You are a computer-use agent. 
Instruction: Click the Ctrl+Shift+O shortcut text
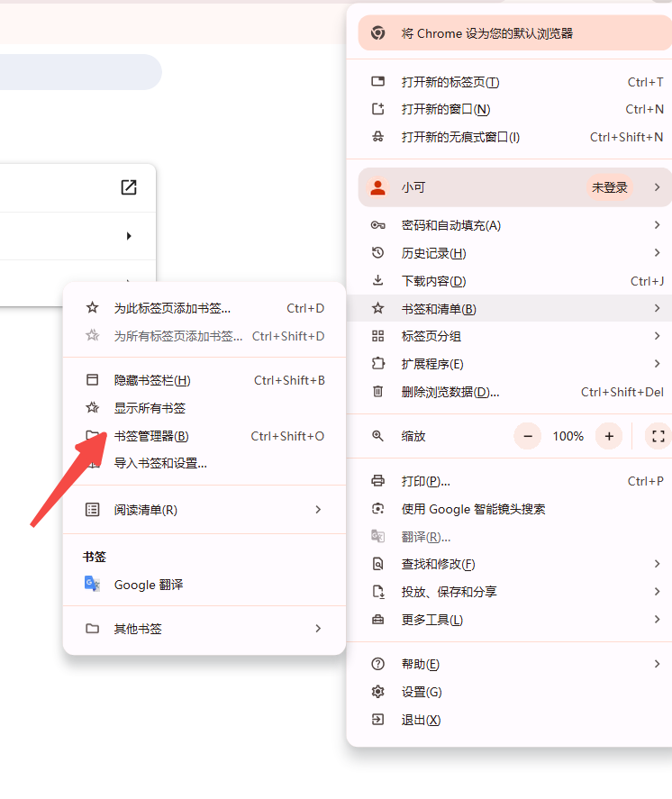click(x=287, y=436)
